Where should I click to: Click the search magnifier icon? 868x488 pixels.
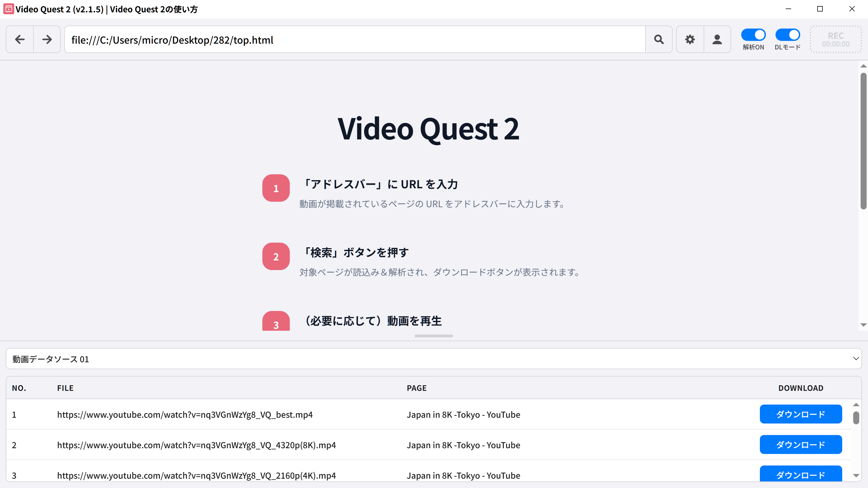point(659,39)
